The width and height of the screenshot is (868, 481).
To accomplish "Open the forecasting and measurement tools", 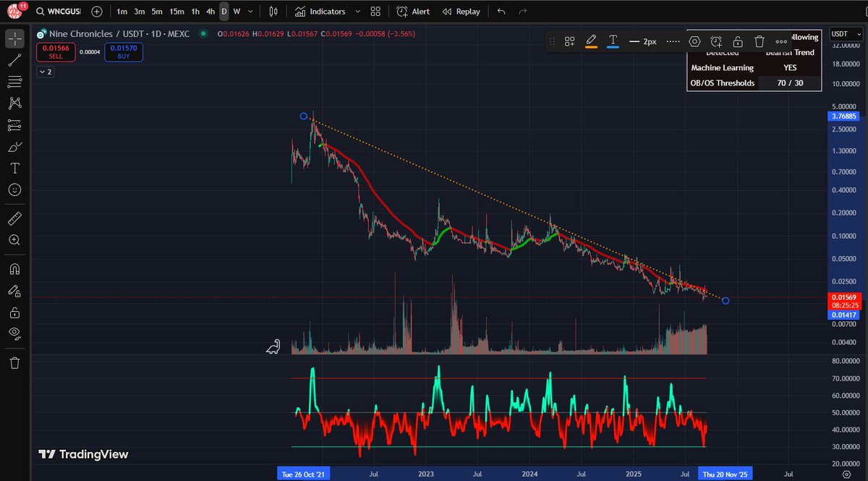I will pyautogui.click(x=14, y=125).
